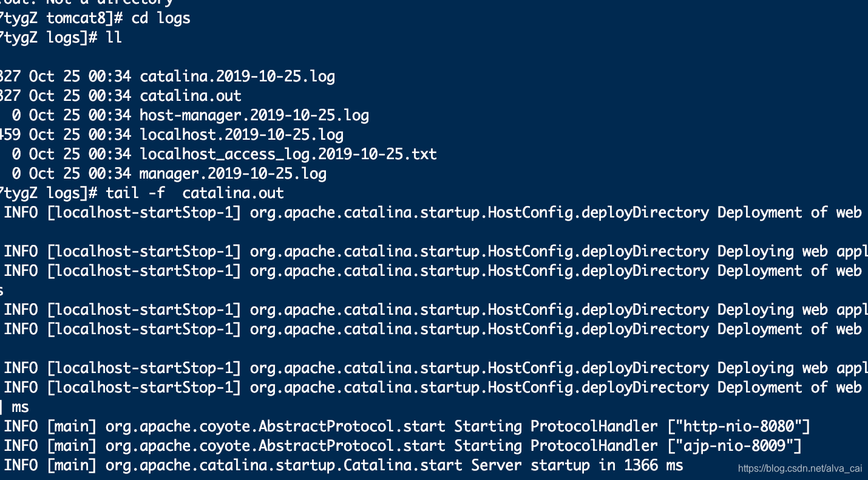Click the lone 'ms' text on the wrapped line
Screen dimensions: 868x480
[x=20, y=407]
